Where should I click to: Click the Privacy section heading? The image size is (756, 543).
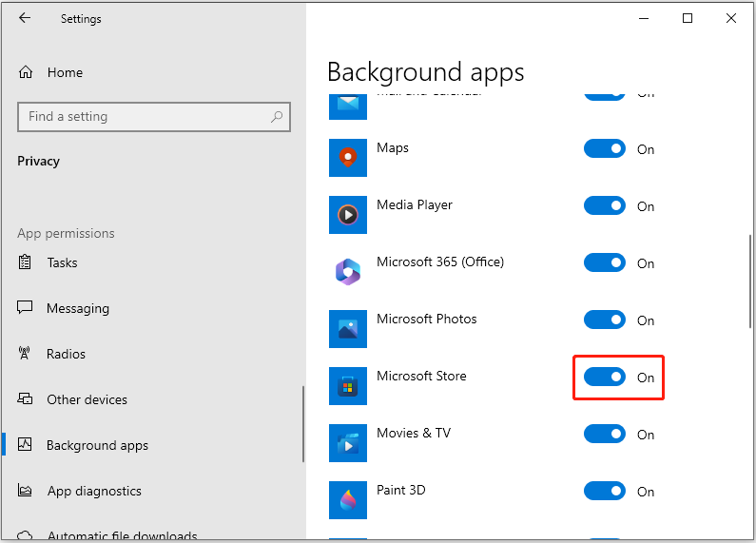39,161
